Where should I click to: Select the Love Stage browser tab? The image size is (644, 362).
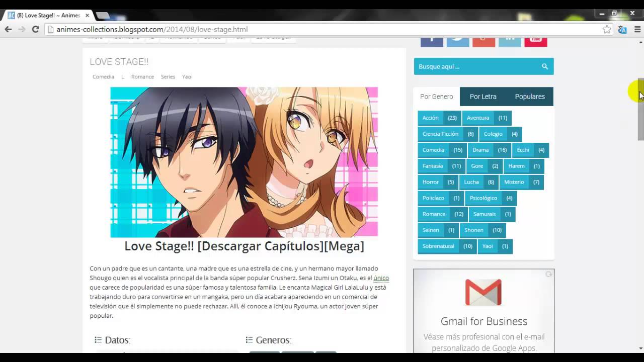tap(48, 16)
